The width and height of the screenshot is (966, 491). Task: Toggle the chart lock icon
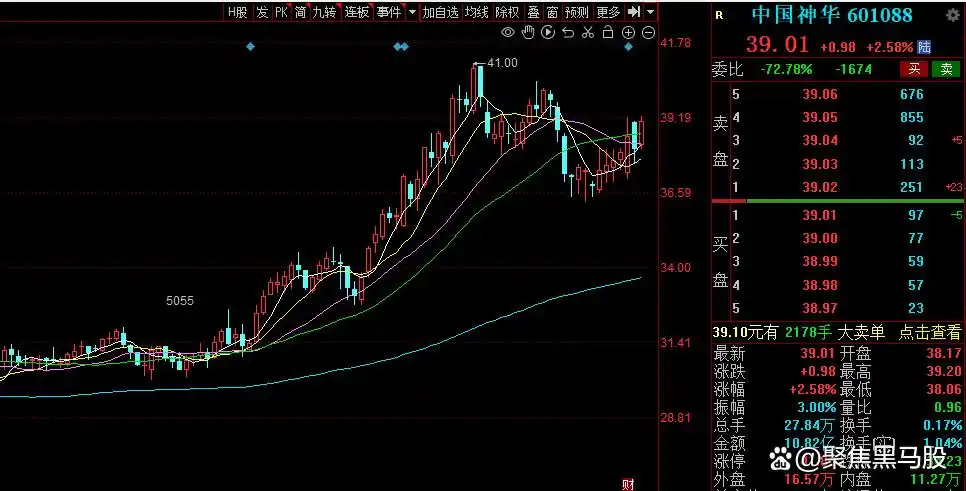click(x=608, y=33)
